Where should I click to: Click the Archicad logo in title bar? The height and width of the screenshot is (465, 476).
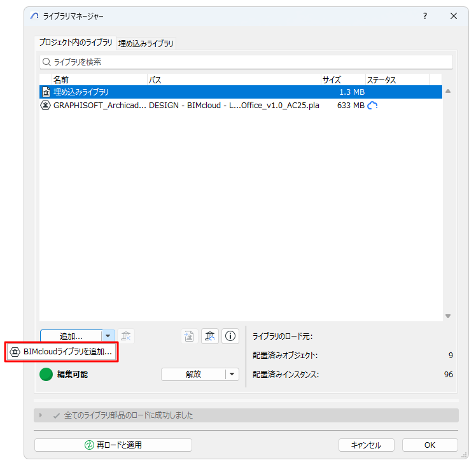pos(34,16)
